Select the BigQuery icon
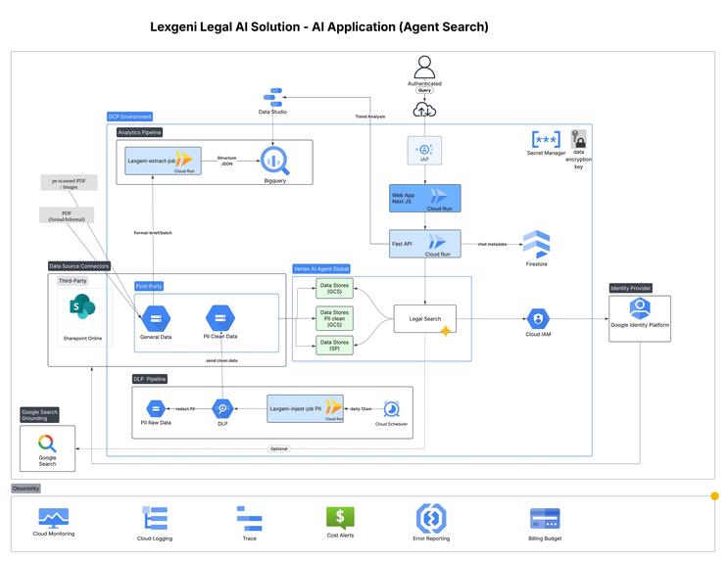Image resolution: width=728 pixels, height=561 pixels. click(x=275, y=161)
